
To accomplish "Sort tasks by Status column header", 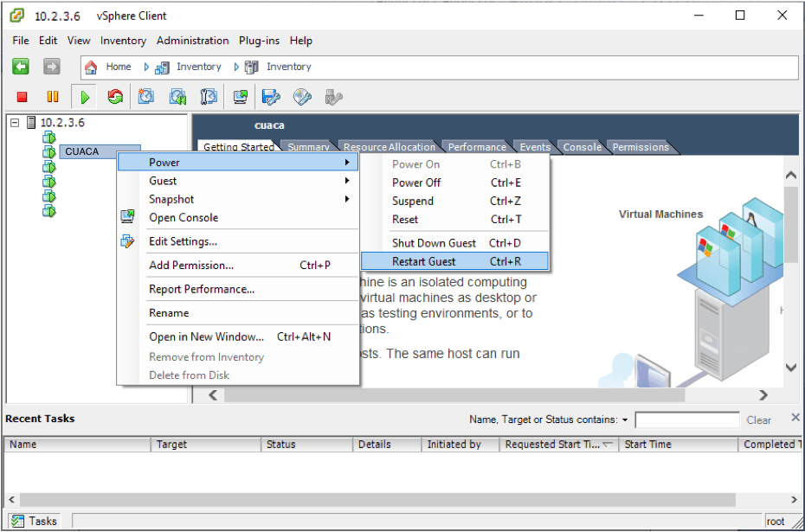I will click(307, 445).
